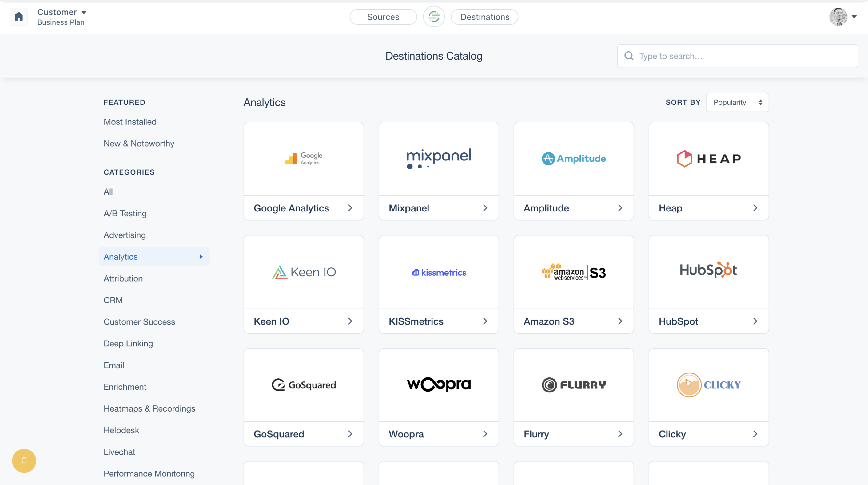The width and height of the screenshot is (868, 485).
Task: Open the Sources tab
Action: click(383, 17)
